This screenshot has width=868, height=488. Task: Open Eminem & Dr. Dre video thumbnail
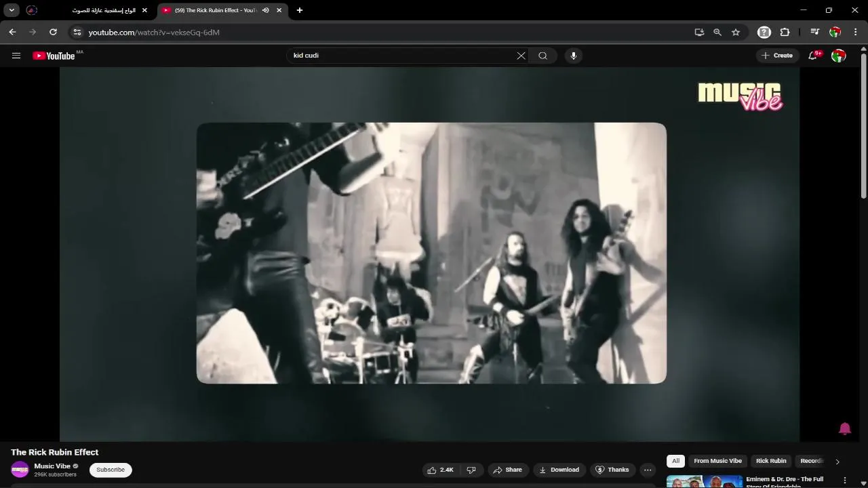pyautogui.click(x=704, y=482)
